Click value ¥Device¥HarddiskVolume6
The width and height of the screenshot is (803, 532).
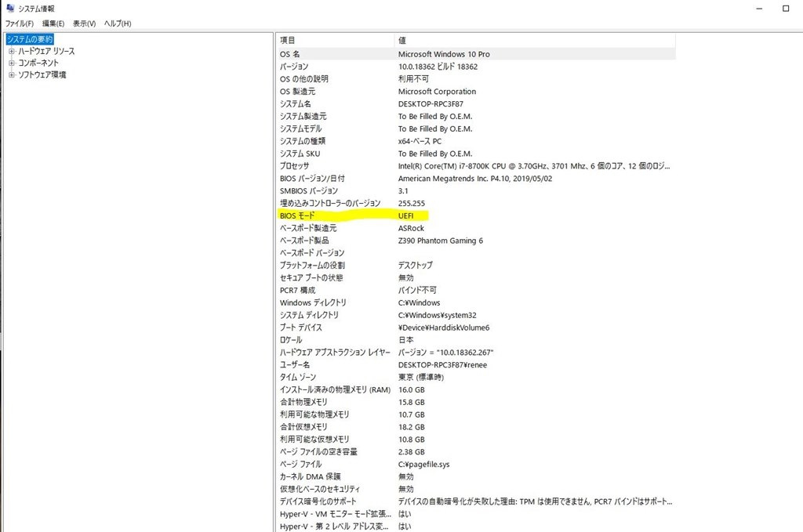[x=444, y=328]
